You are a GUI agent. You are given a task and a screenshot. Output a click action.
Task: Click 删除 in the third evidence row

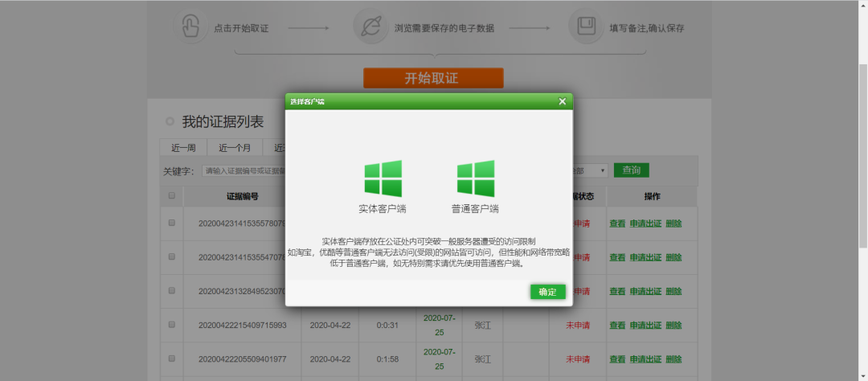(674, 291)
